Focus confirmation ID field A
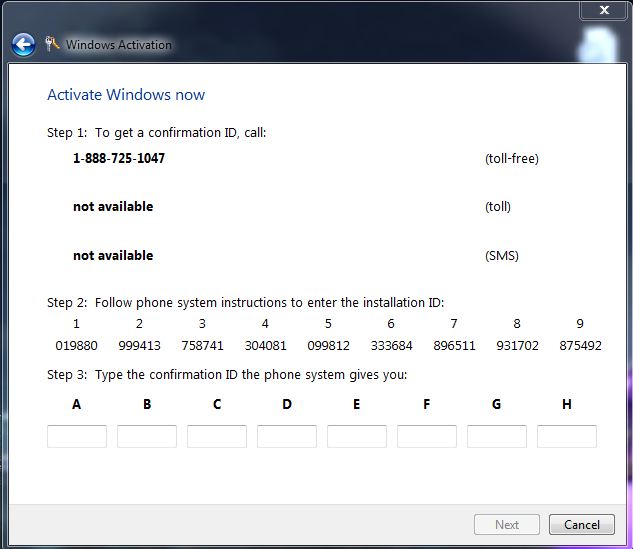 pyautogui.click(x=77, y=436)
